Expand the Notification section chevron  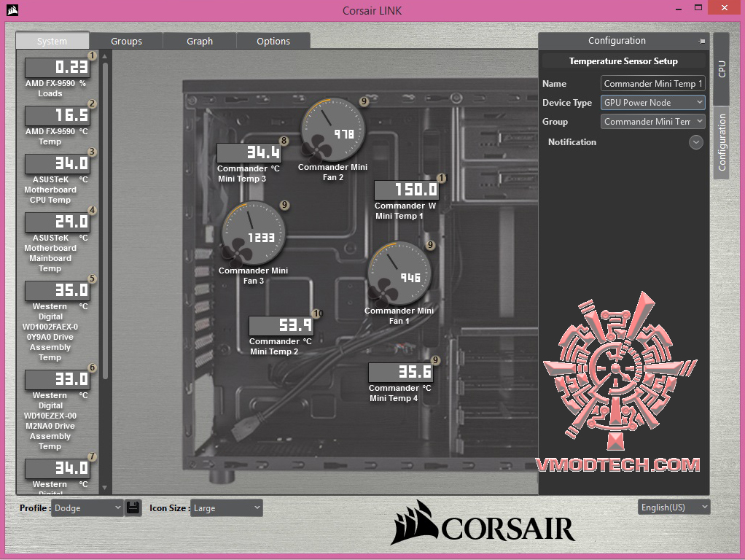(696, 142)
